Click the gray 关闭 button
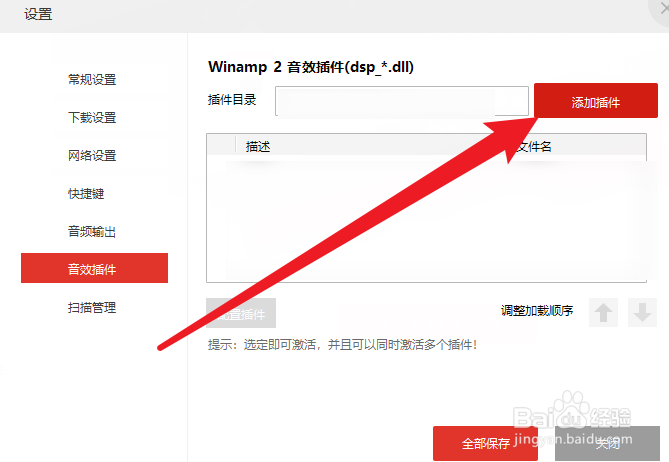The width and height of the screenshot is (669, 462). [x=608, y=444]
